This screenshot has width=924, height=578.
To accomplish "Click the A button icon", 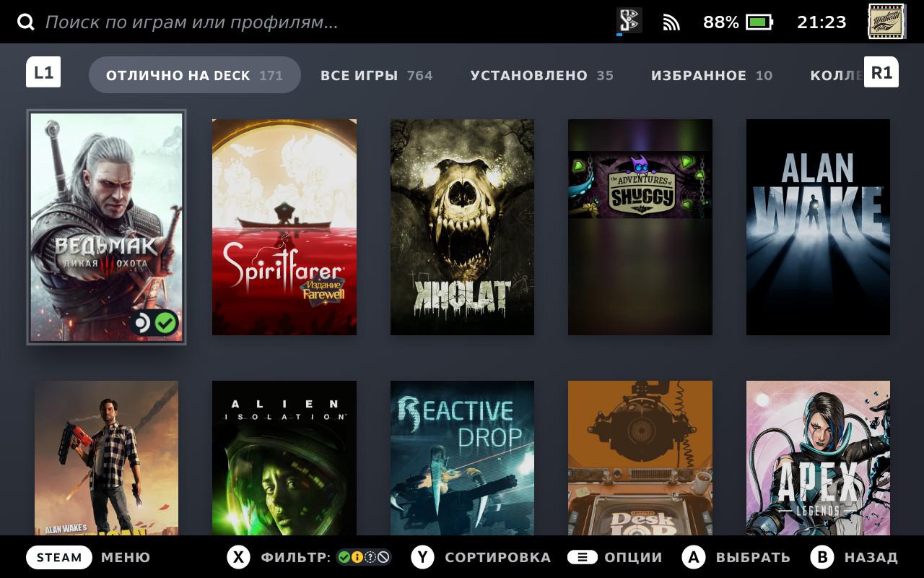I will click(694, 557).
